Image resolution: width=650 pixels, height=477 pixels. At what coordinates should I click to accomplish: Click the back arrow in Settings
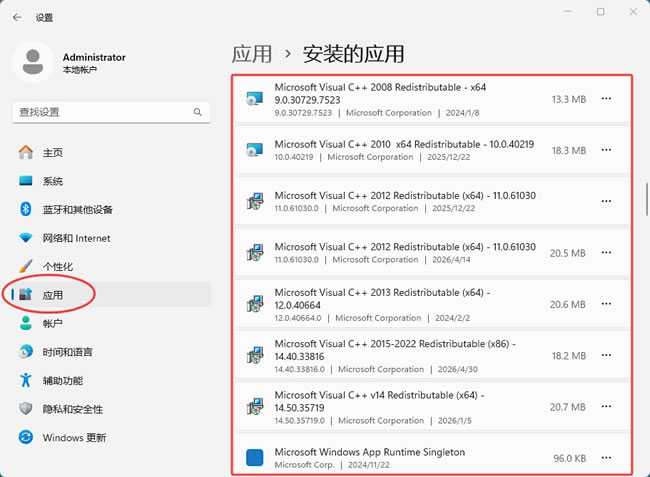coord(17,17)
